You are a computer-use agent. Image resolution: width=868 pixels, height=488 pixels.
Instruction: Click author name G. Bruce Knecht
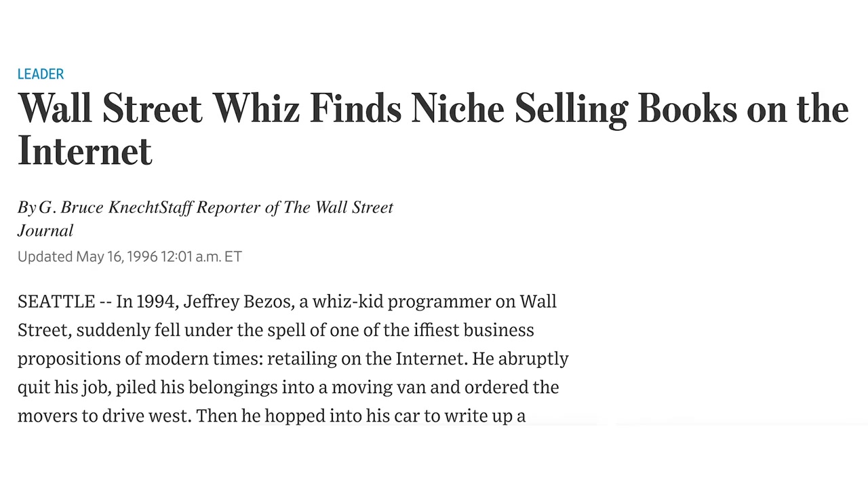(x=98, y=207)
